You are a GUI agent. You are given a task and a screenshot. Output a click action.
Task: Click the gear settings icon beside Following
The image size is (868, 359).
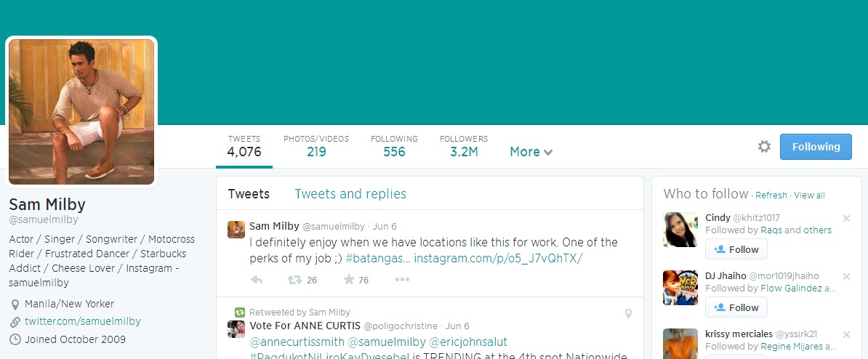coord(764,147)
